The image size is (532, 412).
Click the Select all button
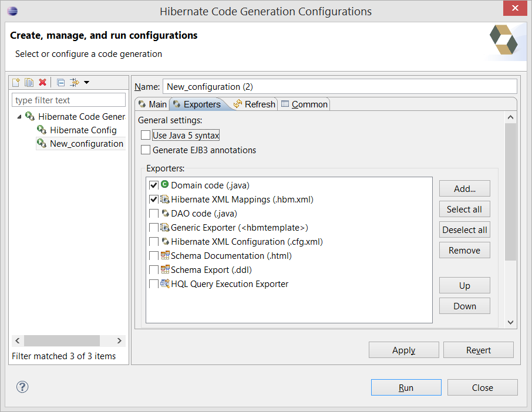[464, 209]
